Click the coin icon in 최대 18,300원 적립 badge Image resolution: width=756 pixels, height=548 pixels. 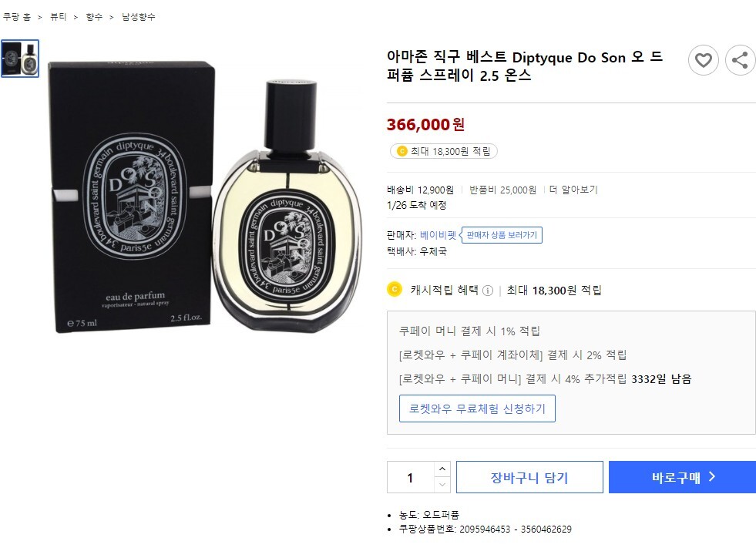(402, 152)
